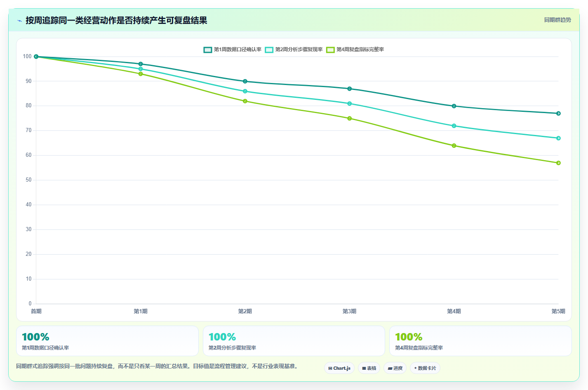Select the dark teal data point at 第4期
Screen dimensions: 588x390
pyautogui.click(x=454, y=106)
